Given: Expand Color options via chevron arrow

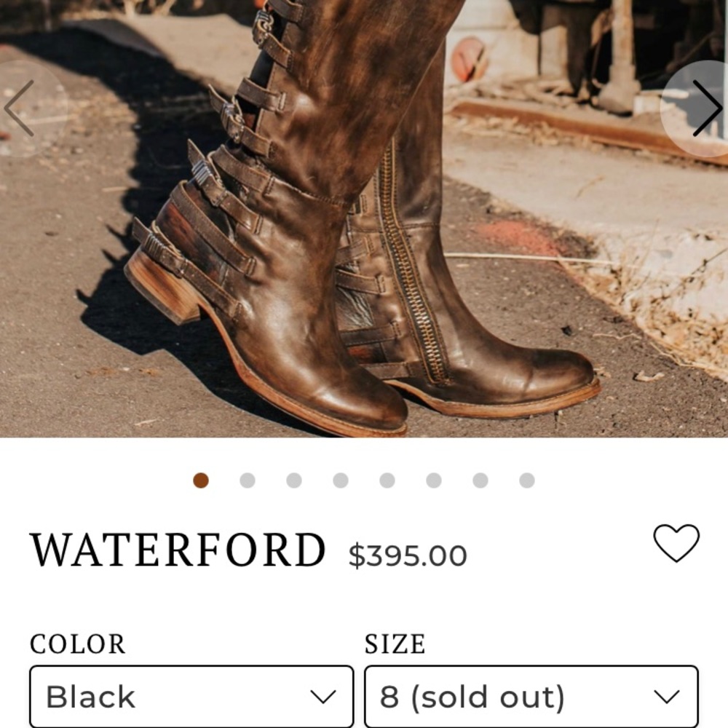Looking at the screenshot, I should [x=323, y=697].
